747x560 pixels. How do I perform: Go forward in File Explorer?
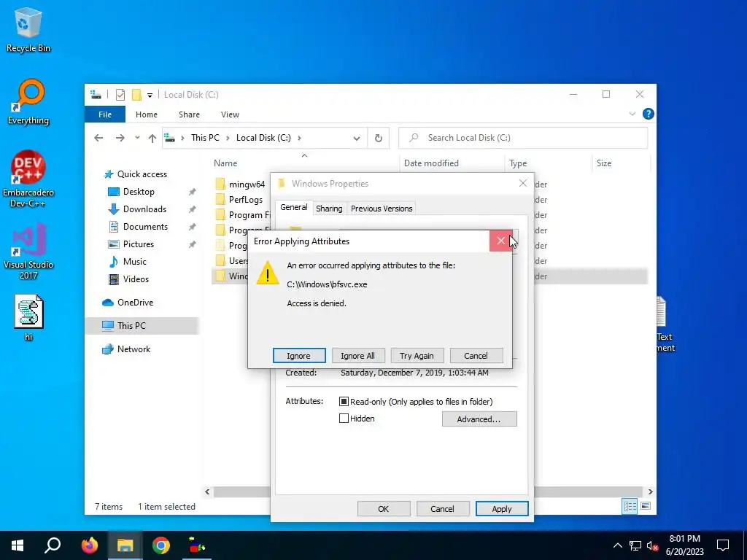point(120,138)
